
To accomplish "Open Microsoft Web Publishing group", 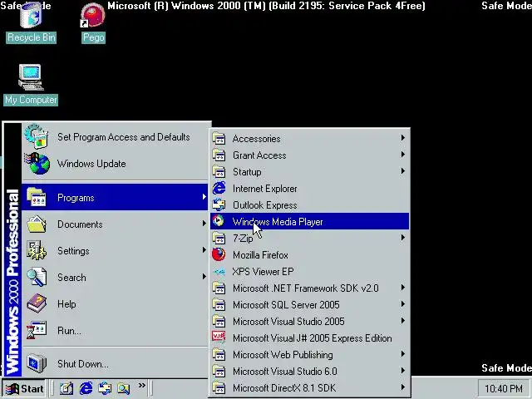I will tap(310, 354).
